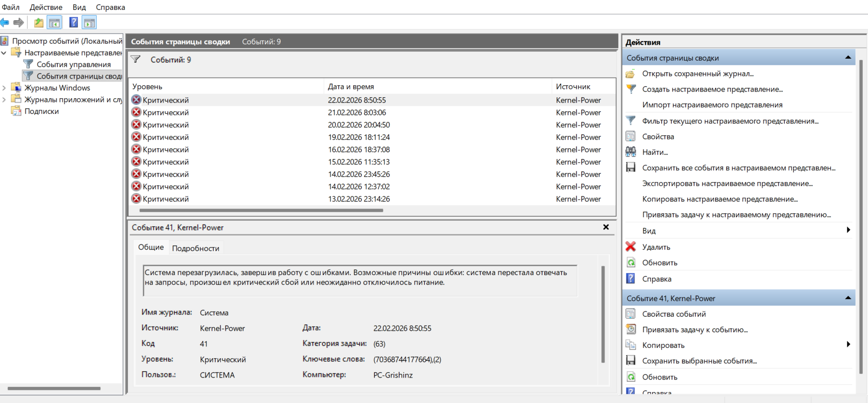This screenshot has height=403, width=868.
Task: Expand the Windows Logs tree node
Action: pos(4,88)
